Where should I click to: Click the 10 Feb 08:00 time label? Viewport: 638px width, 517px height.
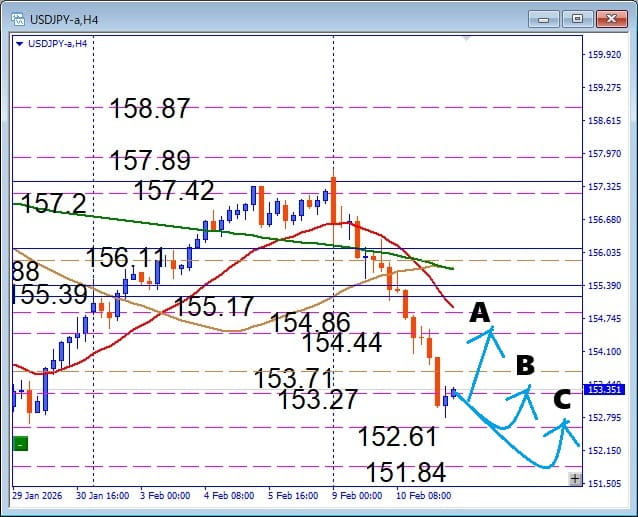pos(424,496)
